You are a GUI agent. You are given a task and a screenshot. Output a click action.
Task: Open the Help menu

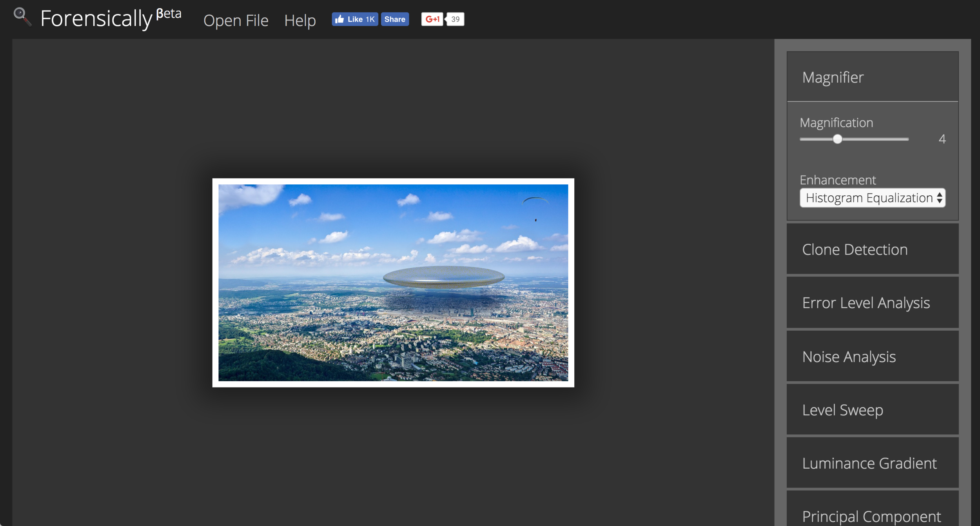pos(300,20)
